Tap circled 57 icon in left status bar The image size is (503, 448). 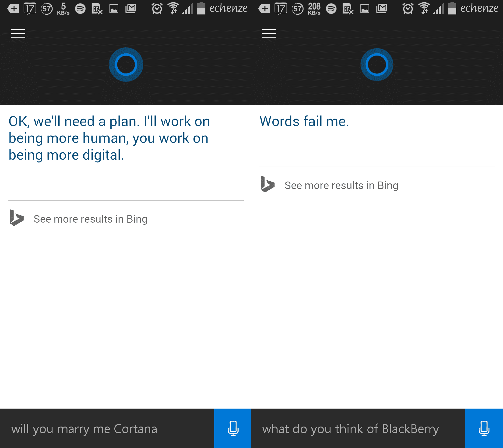(x=47, y=9)
